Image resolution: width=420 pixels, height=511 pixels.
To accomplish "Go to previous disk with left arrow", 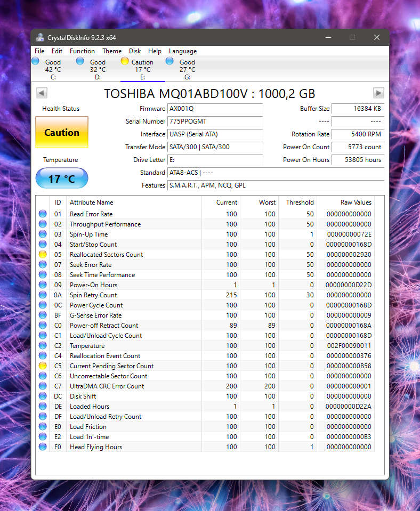I will tap(42, 93).
